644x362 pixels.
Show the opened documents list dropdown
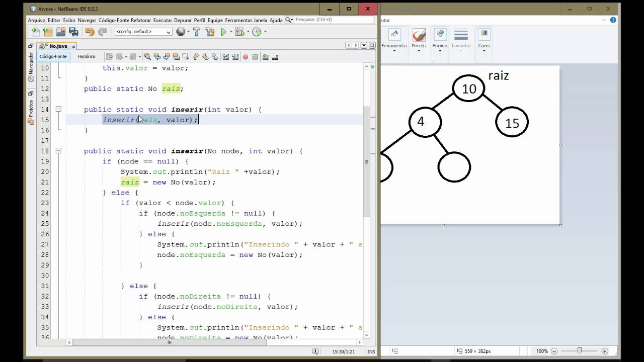point(364,46)
